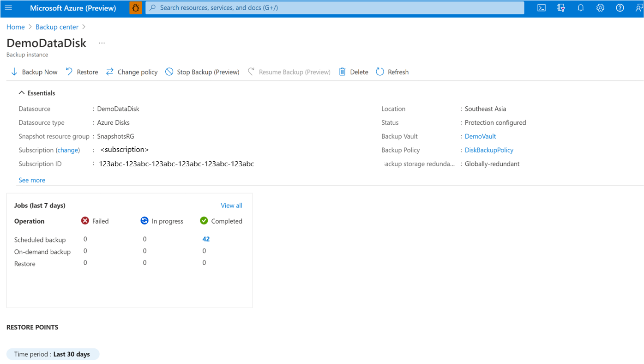Viewport: 644px width, 364px height.
Task: Open the portal settings gear
Action: pos(600,7)
